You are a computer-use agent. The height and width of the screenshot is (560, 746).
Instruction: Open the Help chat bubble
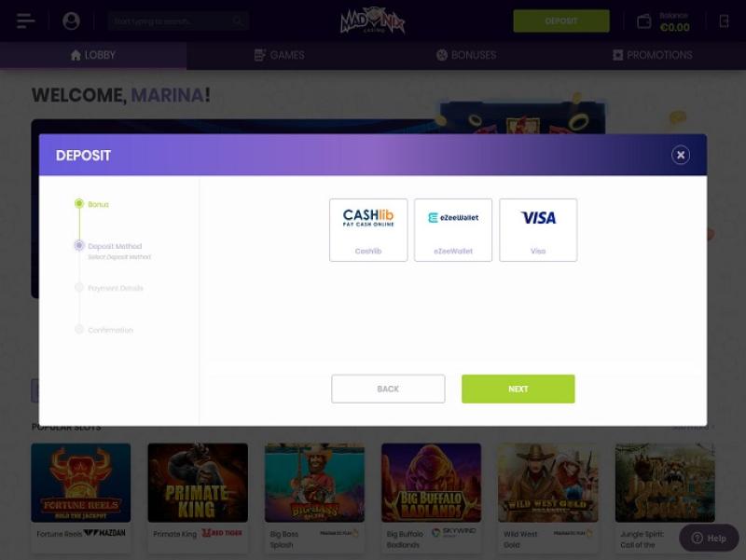pos(709,538)
